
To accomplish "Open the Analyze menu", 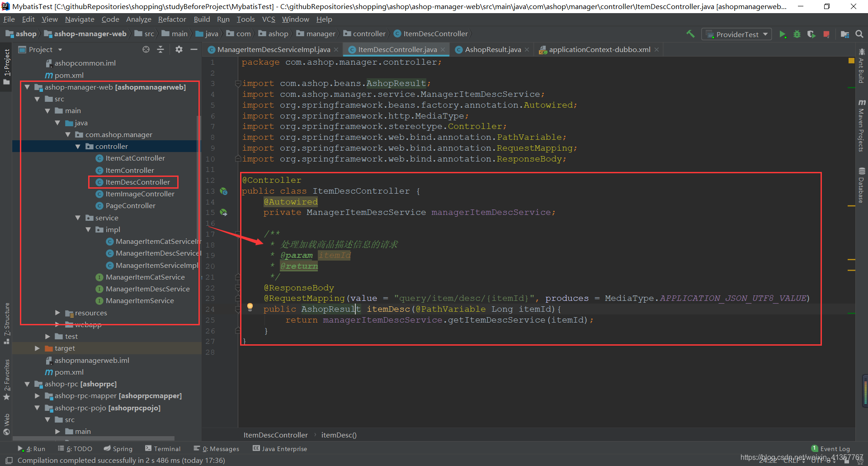I will (x=138, y=19).
